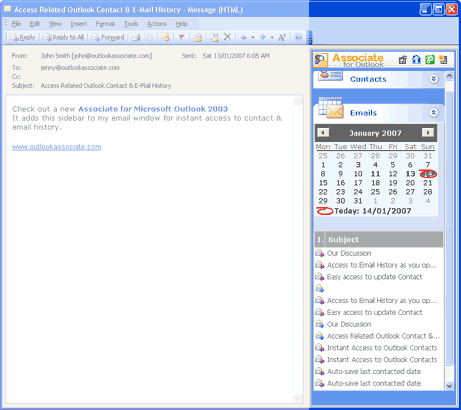Image resolution: width=461 pixels, height=410 pixels.
Task: Click the message body scrollbar up arrow
Action: (298, 101)
